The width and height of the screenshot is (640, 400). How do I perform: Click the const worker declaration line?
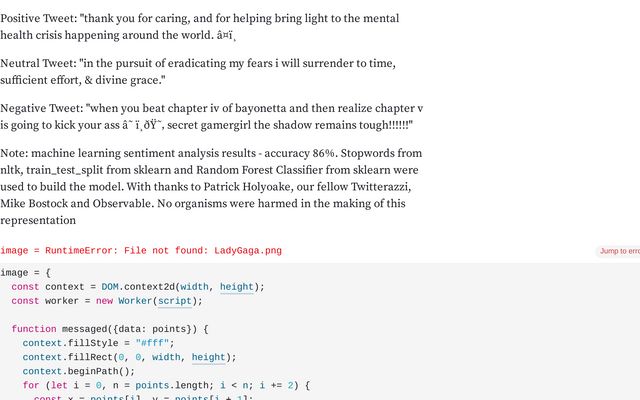[107, 301]
